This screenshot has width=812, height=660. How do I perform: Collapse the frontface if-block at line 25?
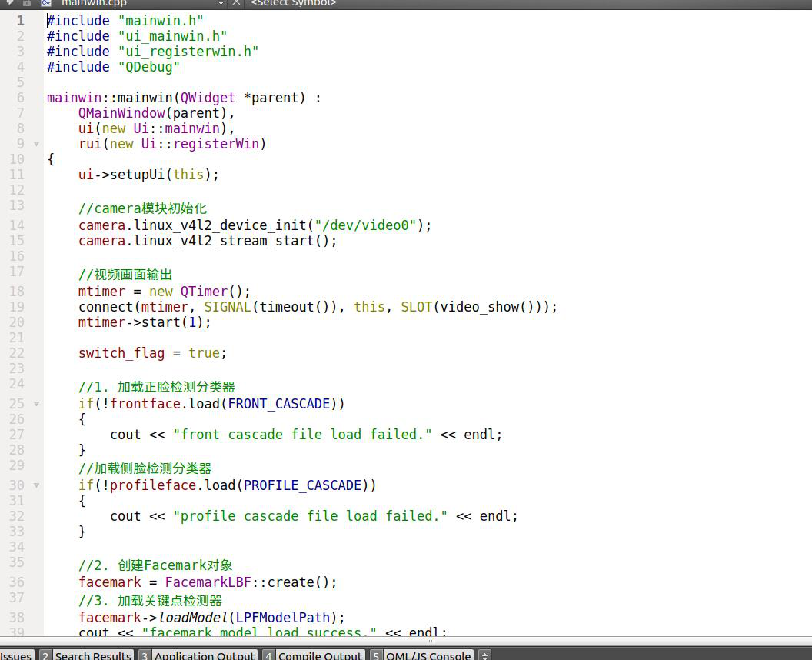coord(36,404)
